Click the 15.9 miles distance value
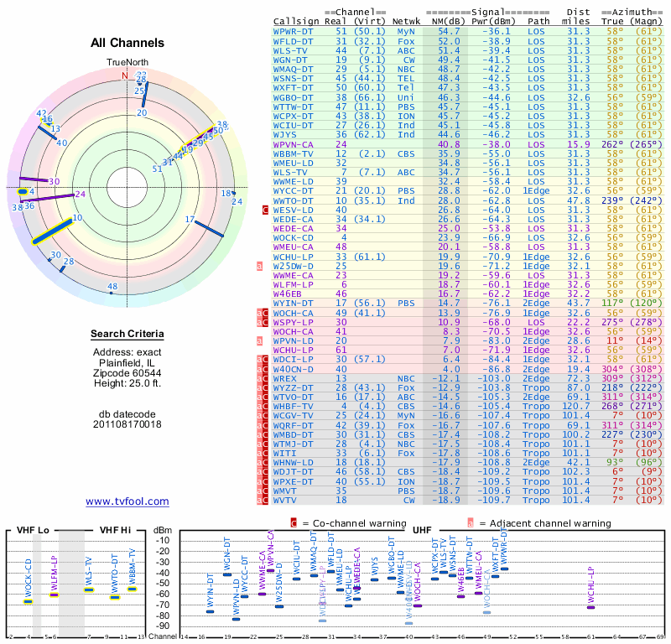671x644 pixels. 579,144
